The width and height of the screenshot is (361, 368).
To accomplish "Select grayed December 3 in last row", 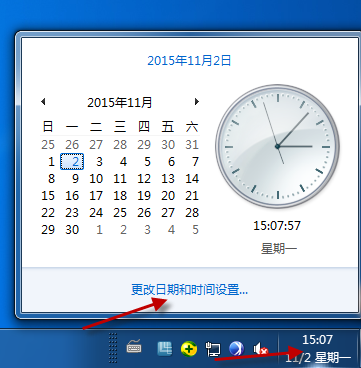I will [x=147, y=230].
